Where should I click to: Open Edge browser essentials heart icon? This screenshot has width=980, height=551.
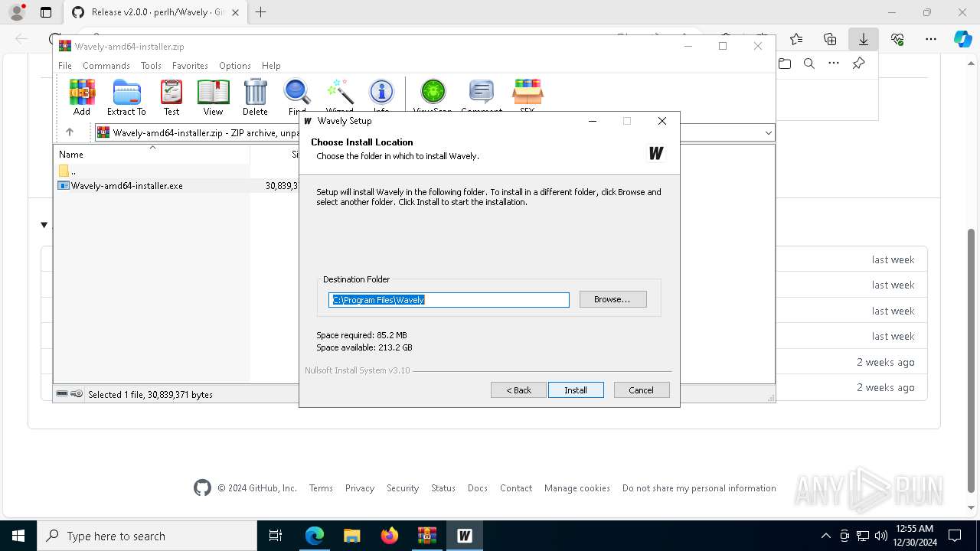897,39
